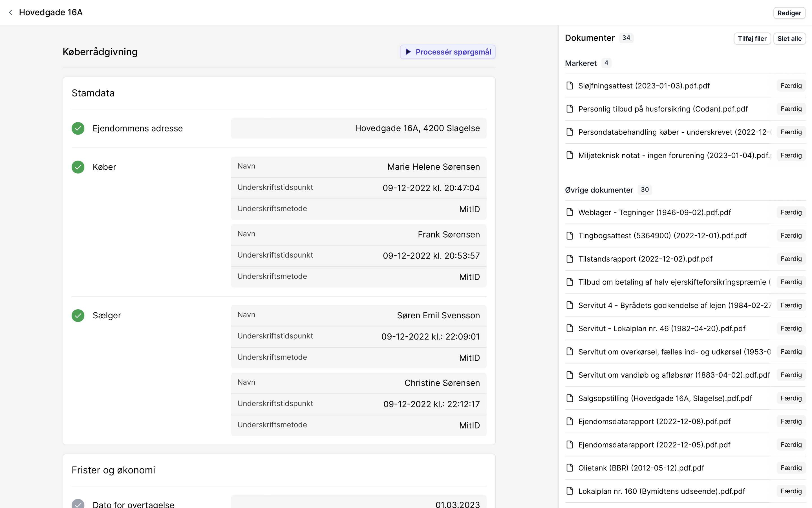This screenshot has width=812, height=508.
Task: Click the Stamdata section heading
Action: [x=93, y=93]
